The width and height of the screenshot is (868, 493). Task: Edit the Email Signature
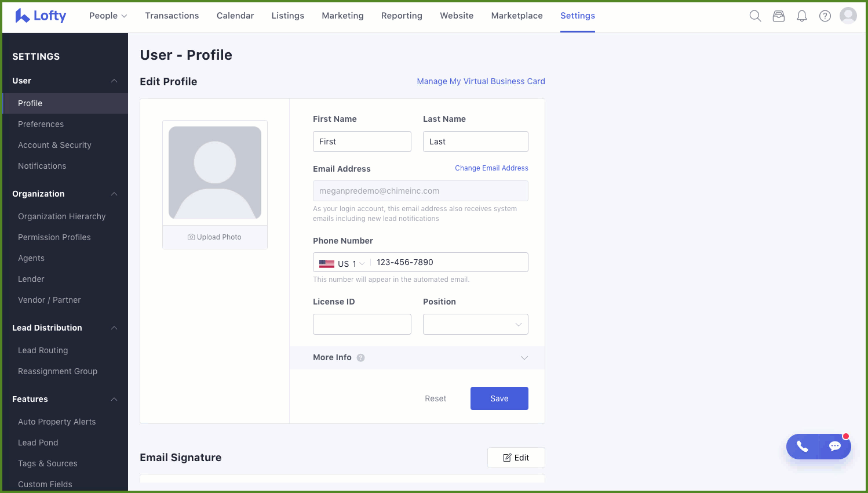tap(516, 458)
